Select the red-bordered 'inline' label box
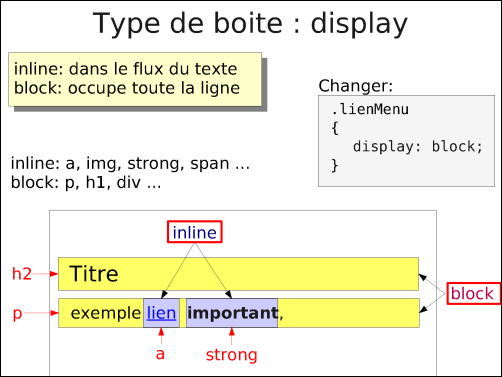 [x=195, y=232]
